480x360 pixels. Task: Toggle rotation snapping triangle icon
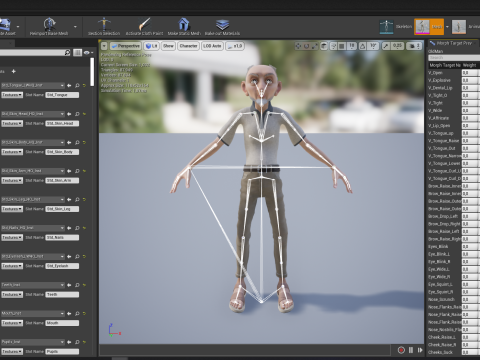pos(363,46)
